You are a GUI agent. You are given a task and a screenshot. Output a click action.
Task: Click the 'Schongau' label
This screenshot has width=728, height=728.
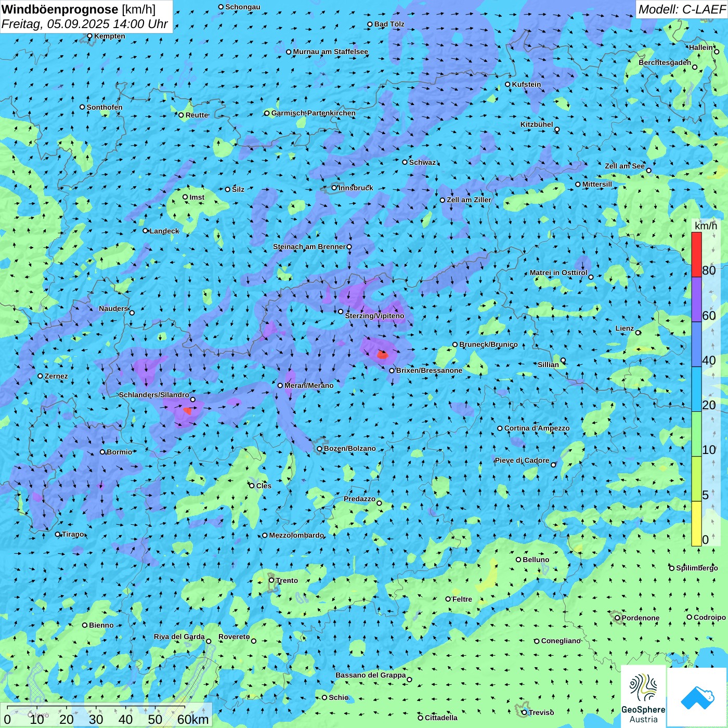pos(242,7)
